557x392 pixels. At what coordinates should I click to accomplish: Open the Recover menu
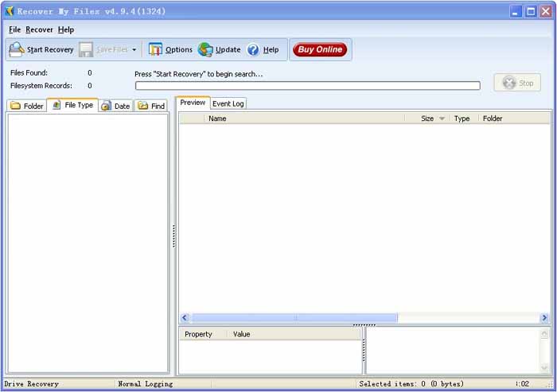coord(39,29)
